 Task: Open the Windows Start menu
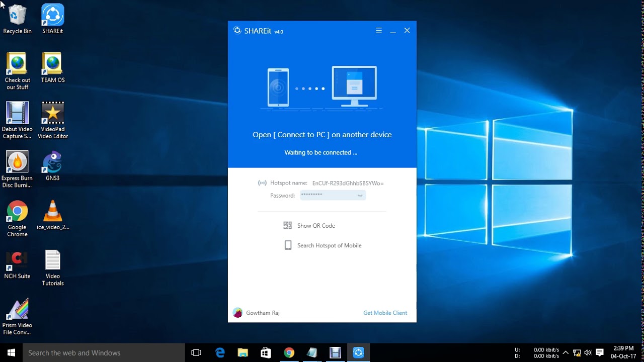(11, 353)
